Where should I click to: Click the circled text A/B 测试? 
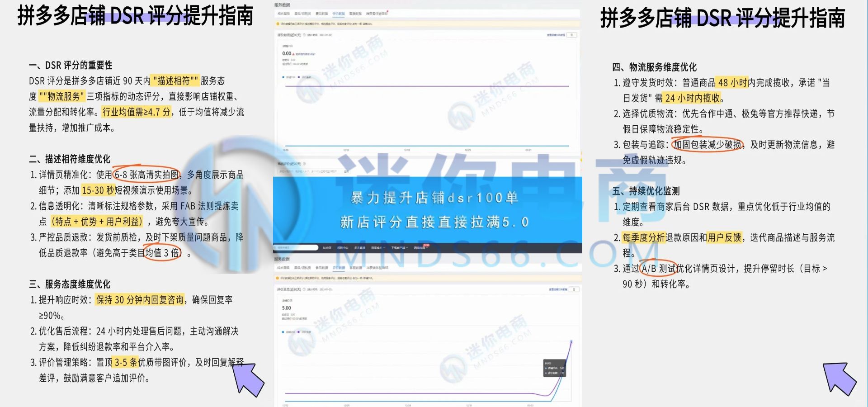click(x=658, y=269)
